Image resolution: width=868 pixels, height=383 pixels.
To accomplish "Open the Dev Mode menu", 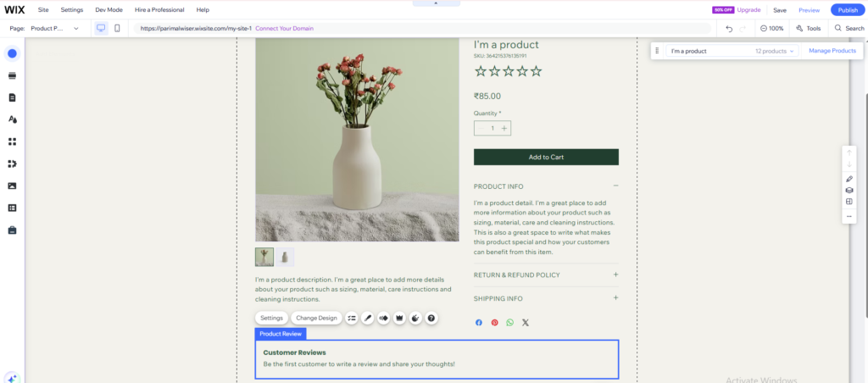I will pyautogui.click(x=108, y=9).
